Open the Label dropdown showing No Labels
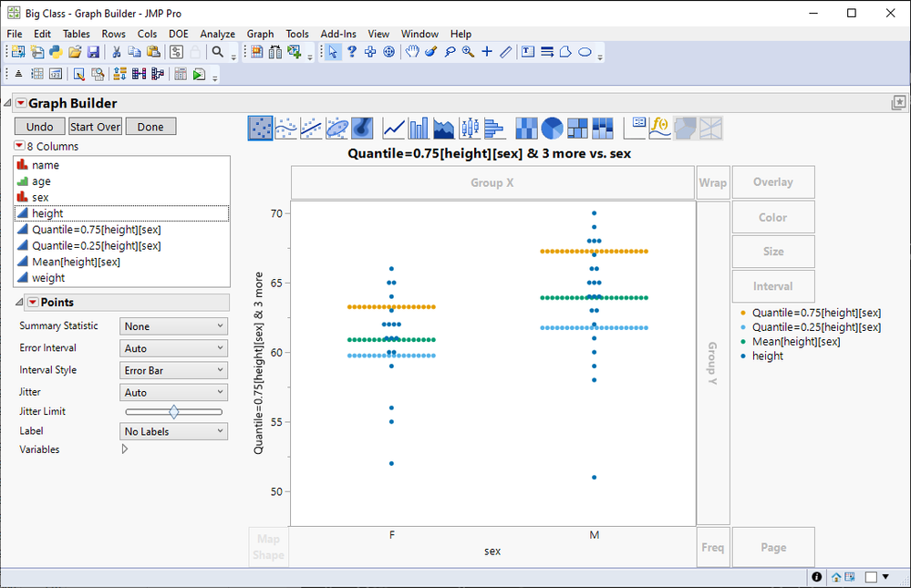The height and width of the screenshot is (588, 911). click(173, 431)
